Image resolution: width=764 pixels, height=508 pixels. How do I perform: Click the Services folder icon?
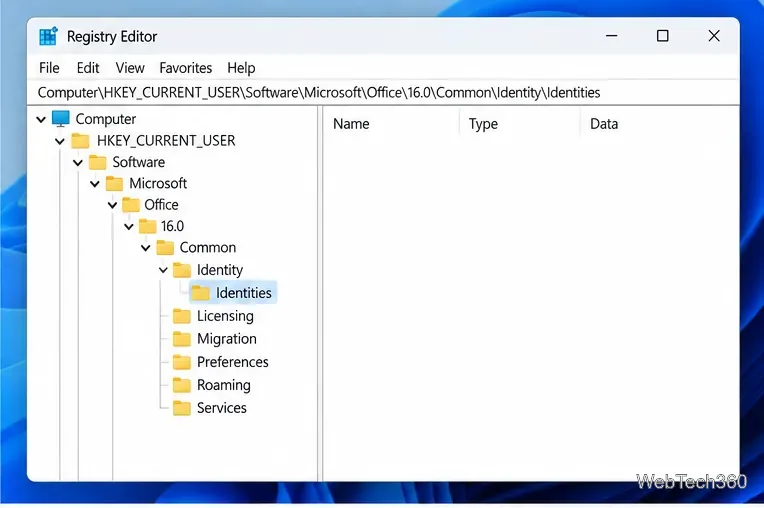(x=182, y=408)
